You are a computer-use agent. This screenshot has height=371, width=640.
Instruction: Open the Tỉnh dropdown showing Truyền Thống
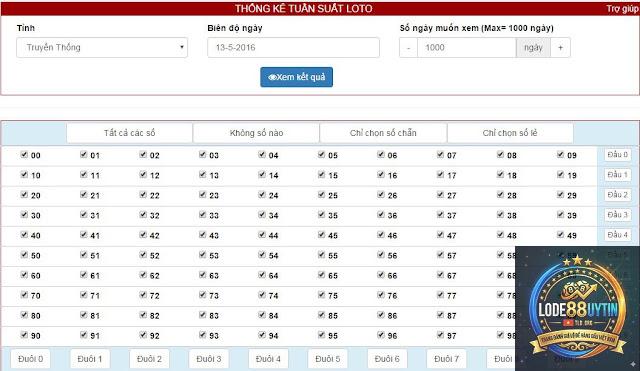coord(102,47)
